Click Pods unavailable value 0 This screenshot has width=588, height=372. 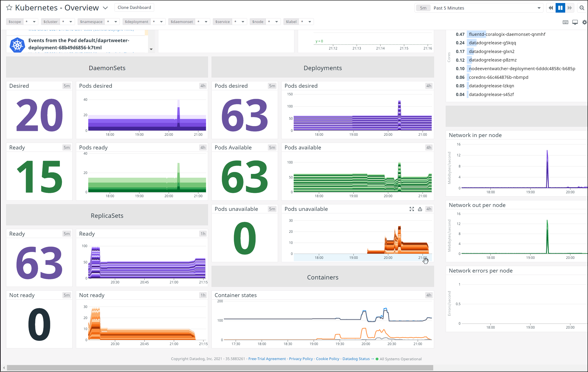coord(245,238)
